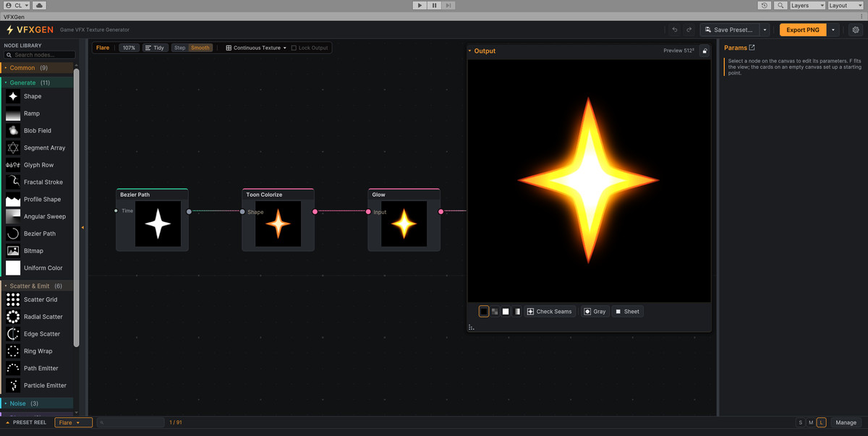
Task: Open the Flare preset dropdown in reel
Action: point(73,422)
